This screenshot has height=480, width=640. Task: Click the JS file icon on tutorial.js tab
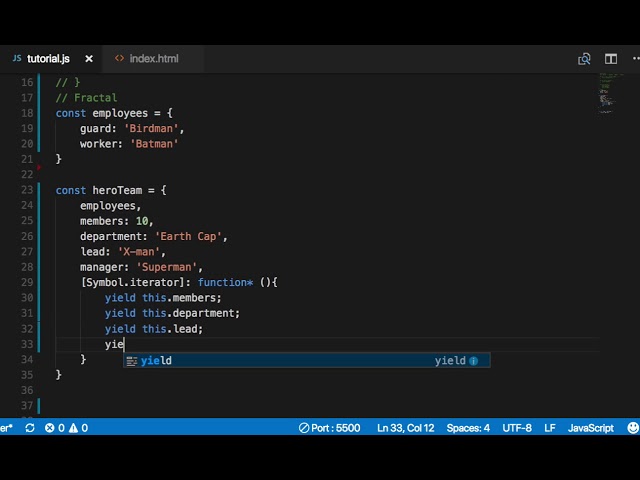pos(17,58)
